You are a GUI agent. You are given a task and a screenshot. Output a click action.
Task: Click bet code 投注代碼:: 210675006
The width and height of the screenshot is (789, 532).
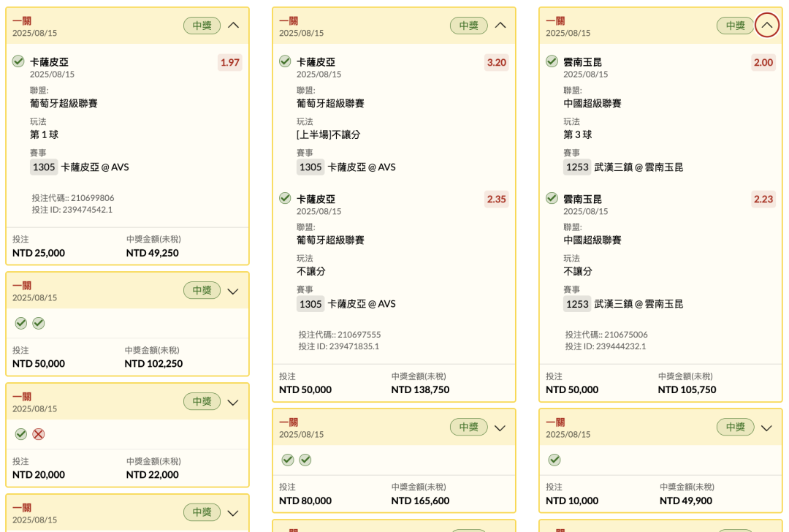606,335
